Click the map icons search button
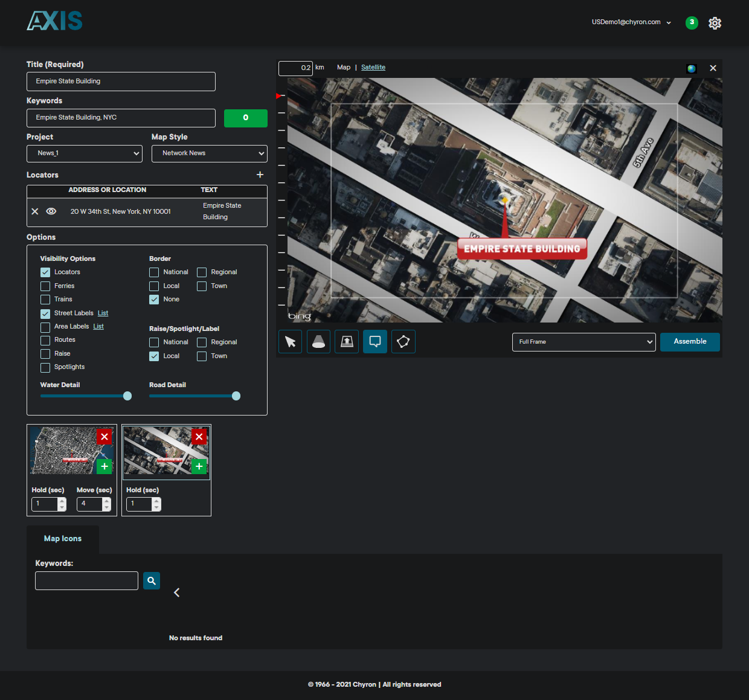Screen dimensions: 749x700 pos(152,580)
